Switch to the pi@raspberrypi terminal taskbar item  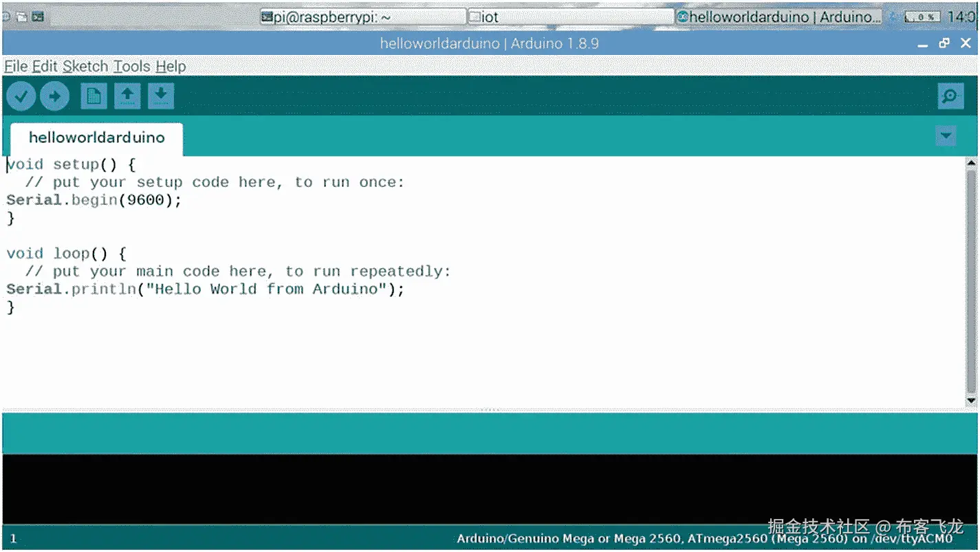[x=363, y=17]
